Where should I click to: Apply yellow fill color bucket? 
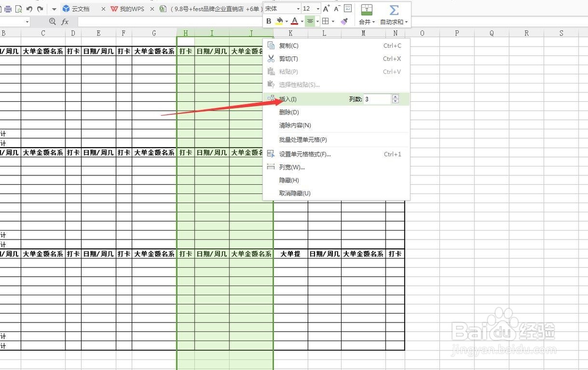click(279, 21)
